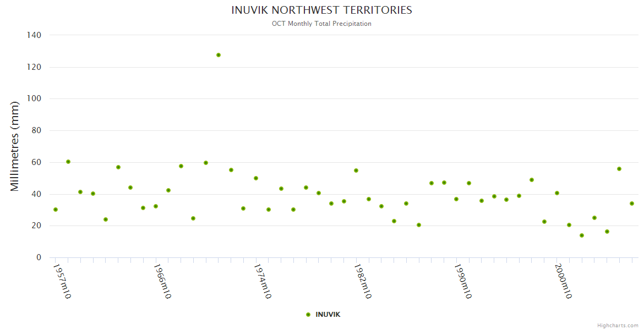Click the OCT Monthly Total Precipitation subtitle
Viewport: 644px width, 330px height.
click(x=321, y=24)
